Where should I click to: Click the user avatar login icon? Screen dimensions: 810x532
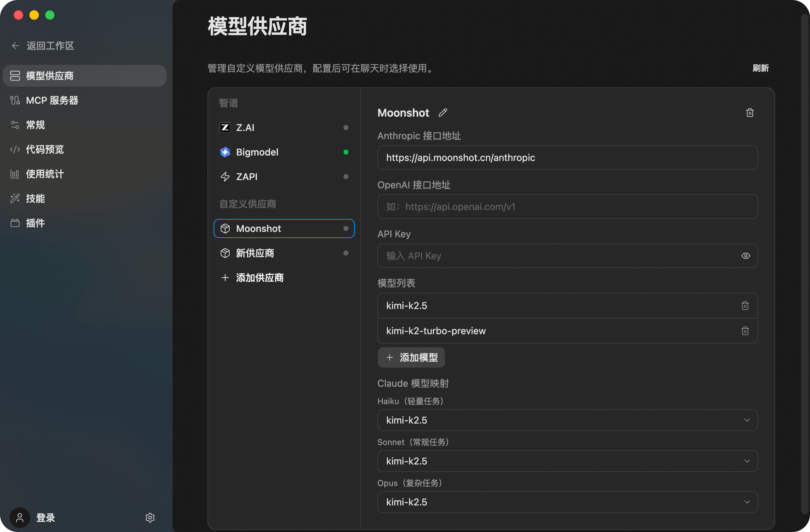pos(20,518)
